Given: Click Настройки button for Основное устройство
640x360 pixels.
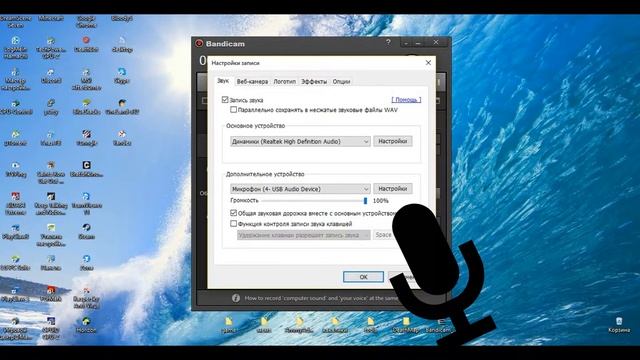Looking at the screenshot, I should 393,141.
